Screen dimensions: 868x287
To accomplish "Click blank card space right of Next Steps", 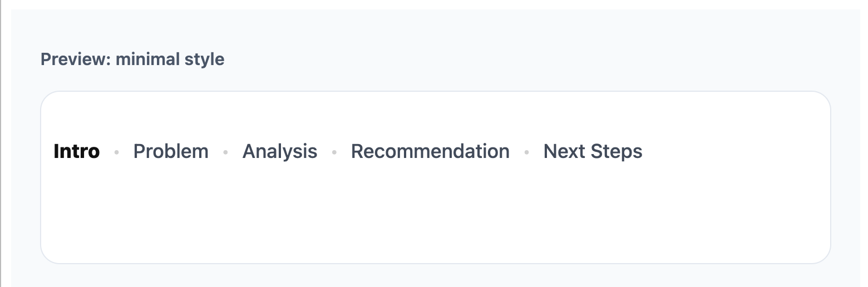I will (x=734, y=151).
